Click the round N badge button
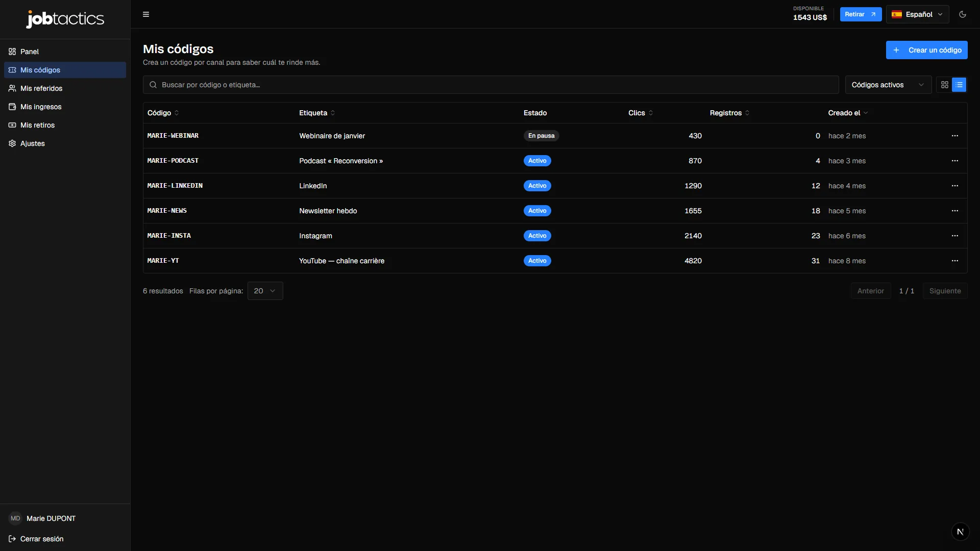This screenshot has width=980, height=551. coord(960,532)
